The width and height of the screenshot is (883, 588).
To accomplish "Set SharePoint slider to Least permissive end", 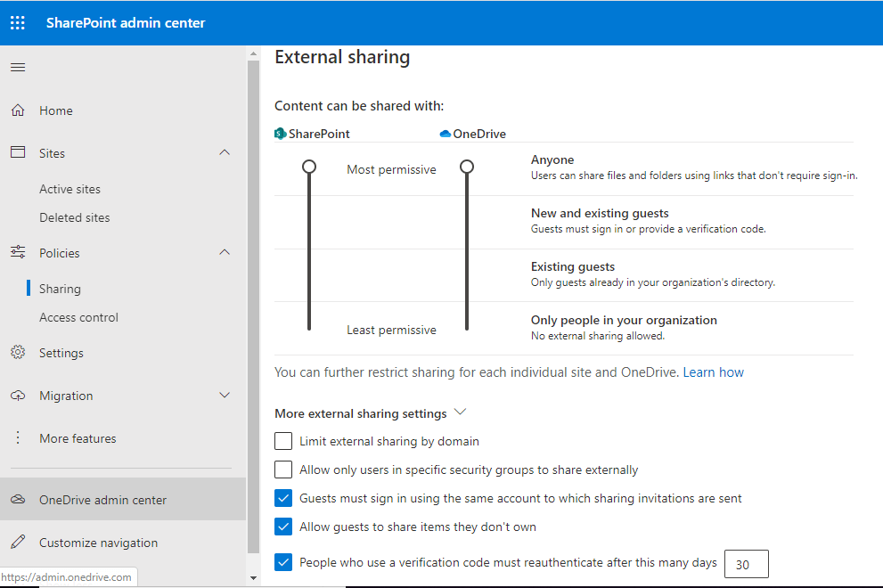I will click(x=309, y=329).
